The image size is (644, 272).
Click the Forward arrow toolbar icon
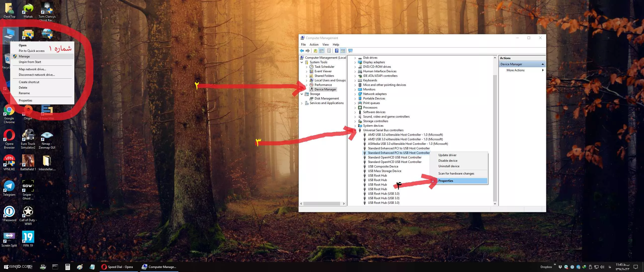pos(307,51)
